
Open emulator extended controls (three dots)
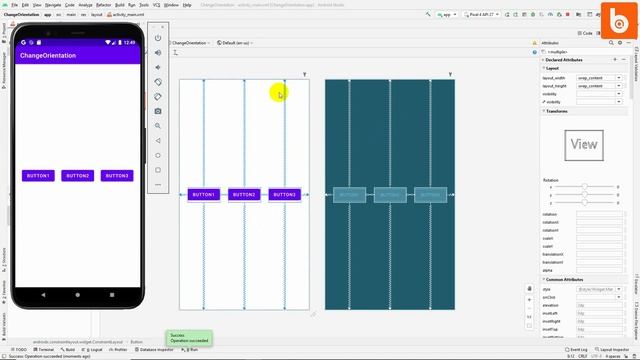[x=158, y=184]
